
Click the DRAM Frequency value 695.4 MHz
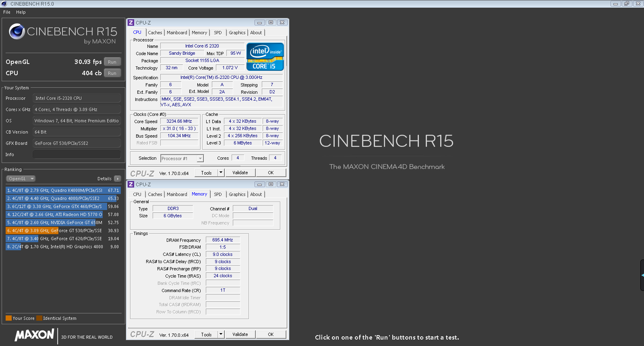point(223,240)
